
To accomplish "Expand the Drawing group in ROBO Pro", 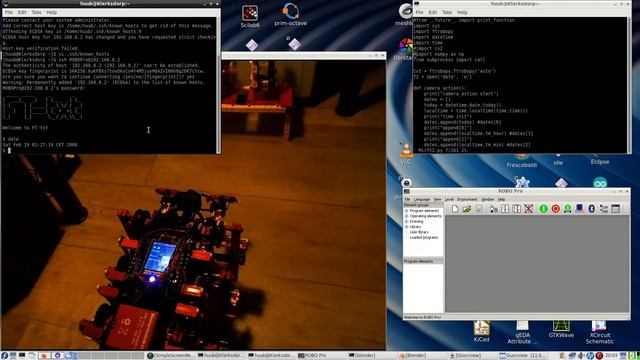I will click(x=407, y=221).
